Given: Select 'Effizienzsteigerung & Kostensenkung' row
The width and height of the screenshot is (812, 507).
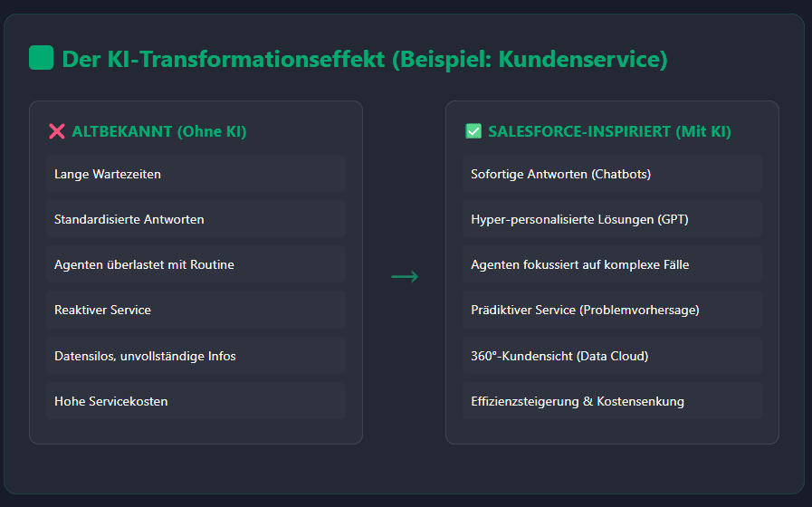Looking at the screenshot, I should 612,401.
